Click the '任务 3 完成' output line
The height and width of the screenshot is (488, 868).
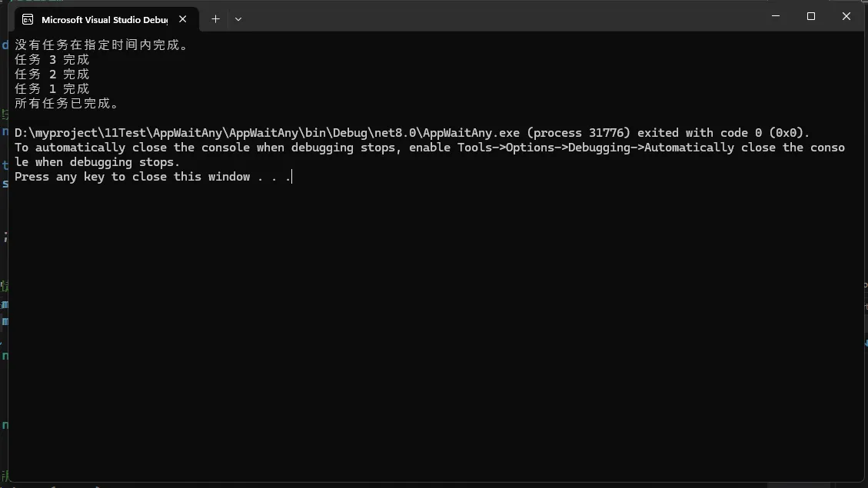[52, 59]
